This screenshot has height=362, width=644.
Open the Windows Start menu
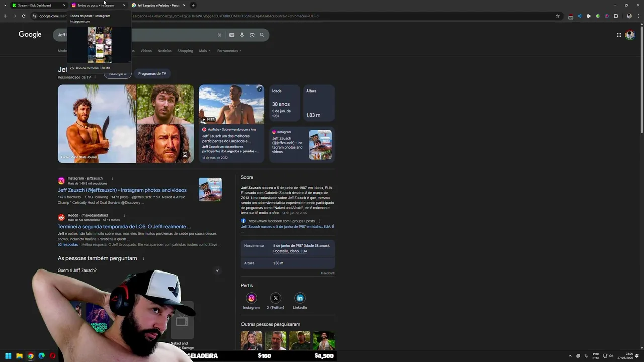pos(8,356)
